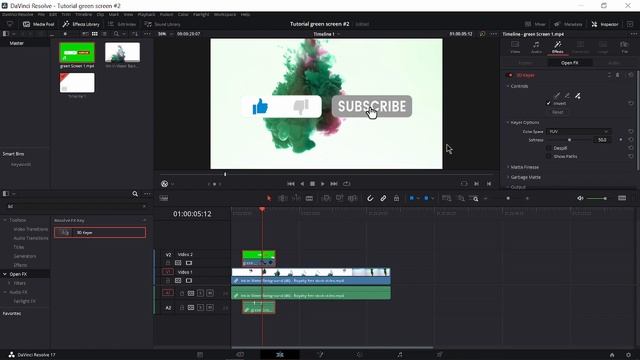Toggle clip Linked Selection chain
Screen dimensions: 640x360
(383, 198)
